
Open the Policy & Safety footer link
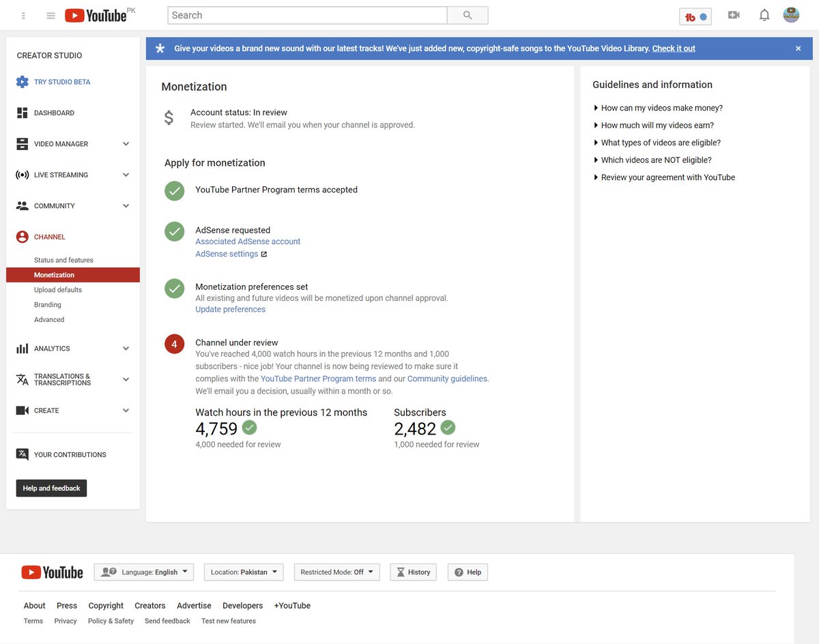click(x=111, y=621)
